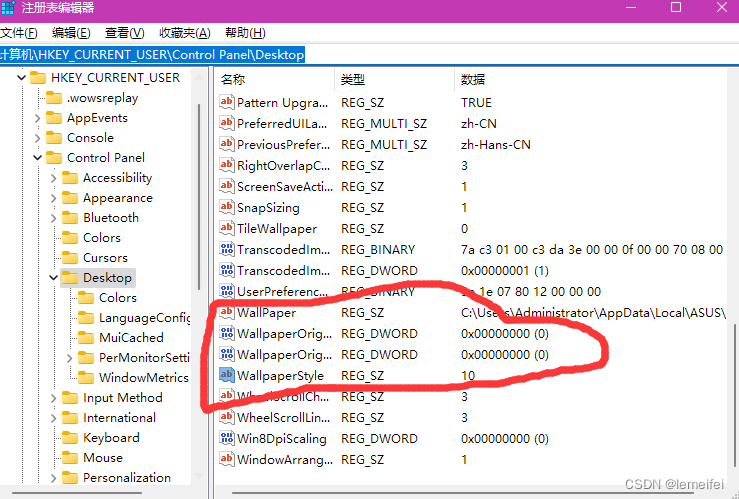Expand the International key
Viewport: 739px width, 499px height.
click(x=53, y=418)
